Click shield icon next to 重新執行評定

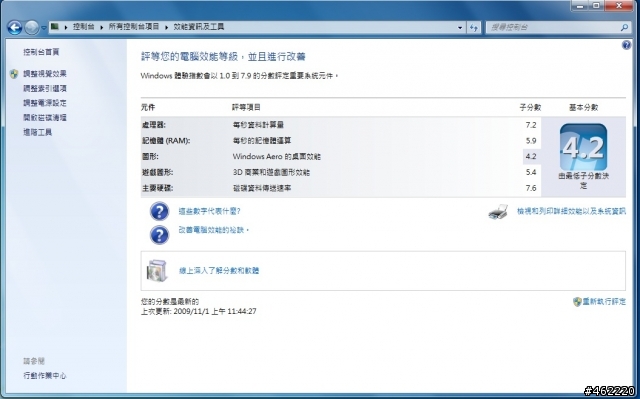pos(577,302)
